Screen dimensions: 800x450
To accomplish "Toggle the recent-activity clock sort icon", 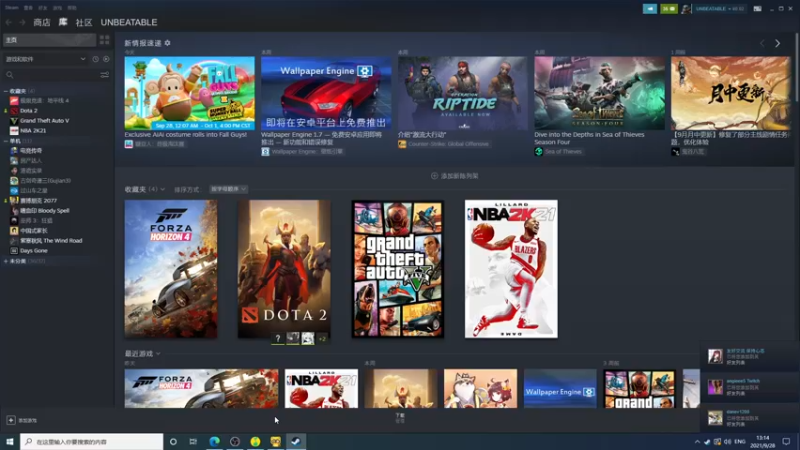I will point(95,59).
